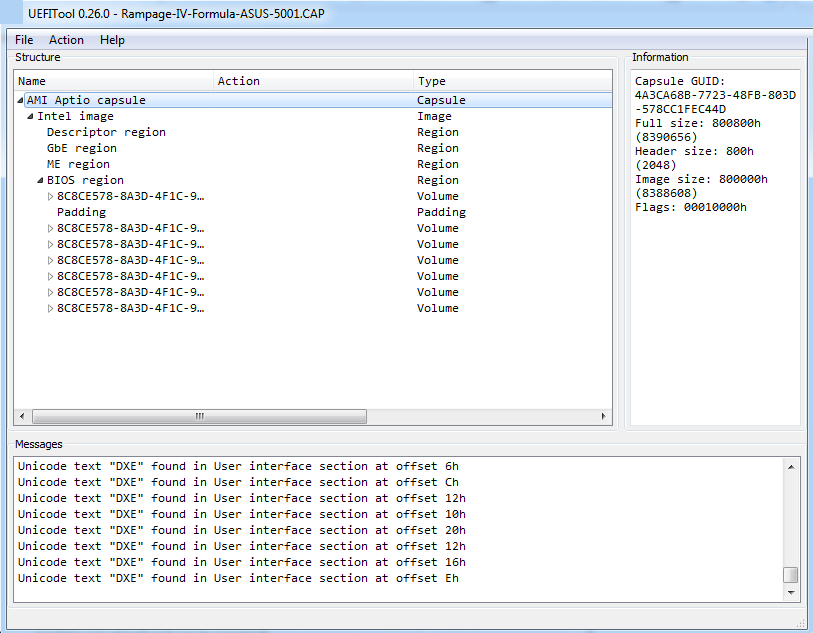Click Region type in Descriptor region row
Viewport: 813px width, 633px height.
[438, 132]
